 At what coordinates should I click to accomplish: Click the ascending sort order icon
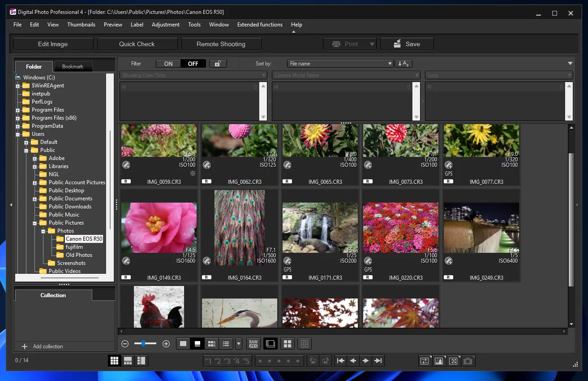[403, 64]
